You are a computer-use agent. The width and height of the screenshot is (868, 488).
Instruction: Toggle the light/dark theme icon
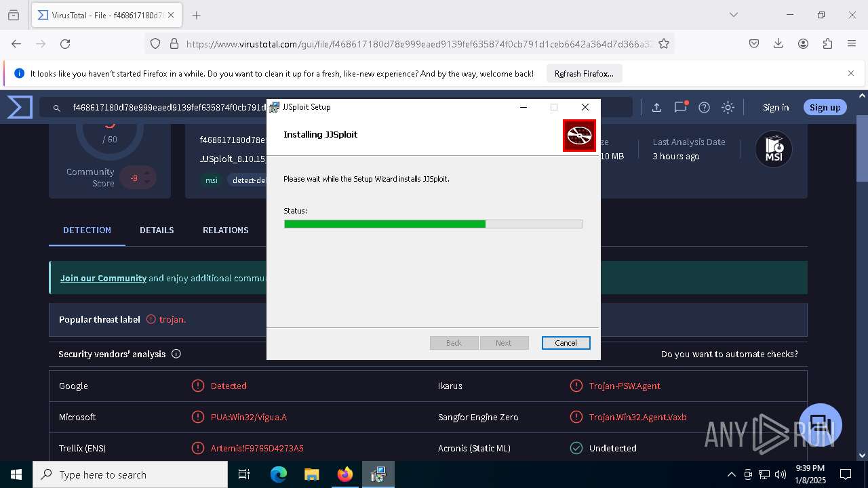click(728, 107)
